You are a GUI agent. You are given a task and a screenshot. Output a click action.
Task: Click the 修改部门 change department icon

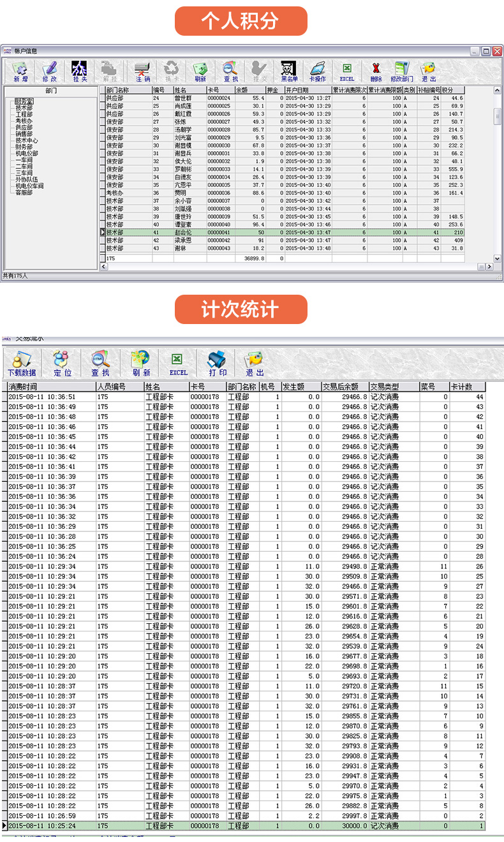pos(401,71)
